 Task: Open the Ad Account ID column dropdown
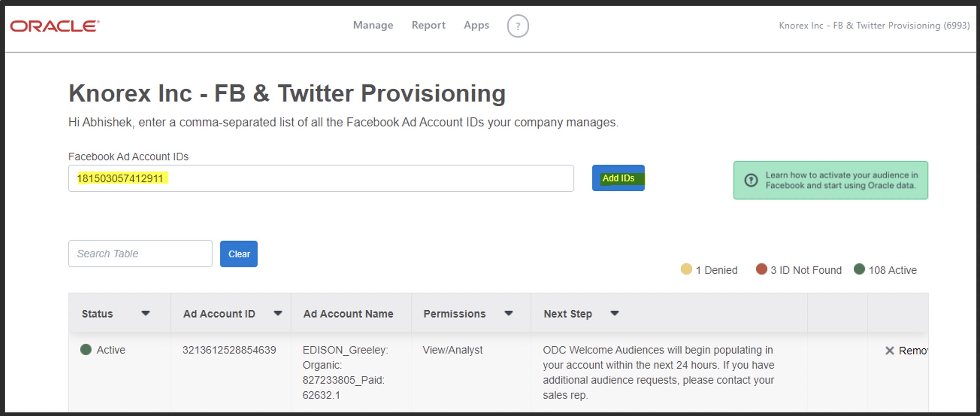coord(278,313)
